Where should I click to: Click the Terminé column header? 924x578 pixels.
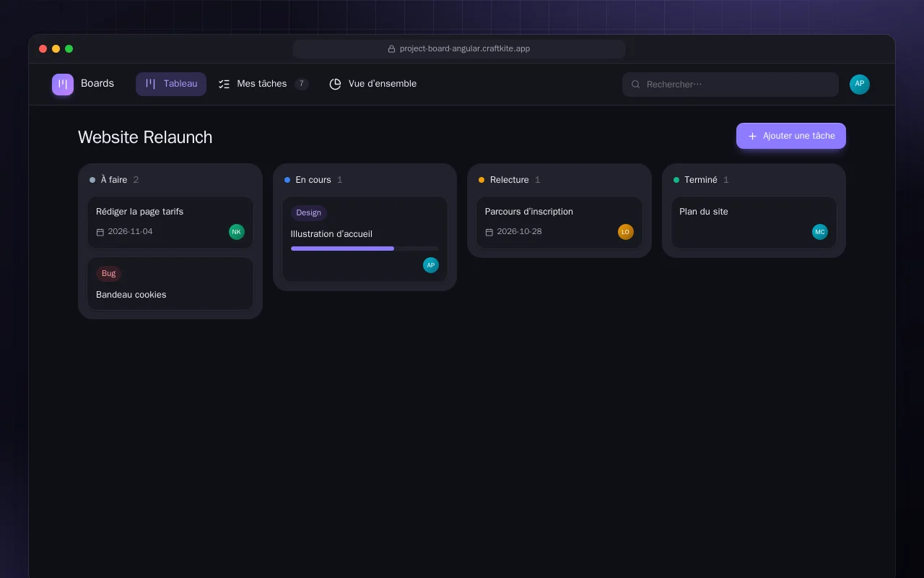pyautogui.click(x=754, y=180)
